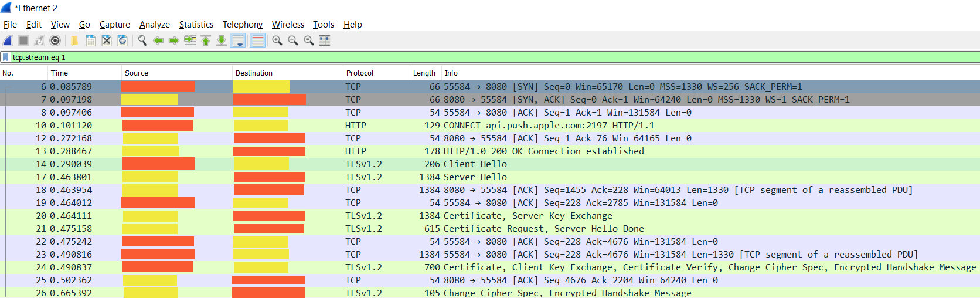Sort by the Protocol column header

[x=376, y=73]
